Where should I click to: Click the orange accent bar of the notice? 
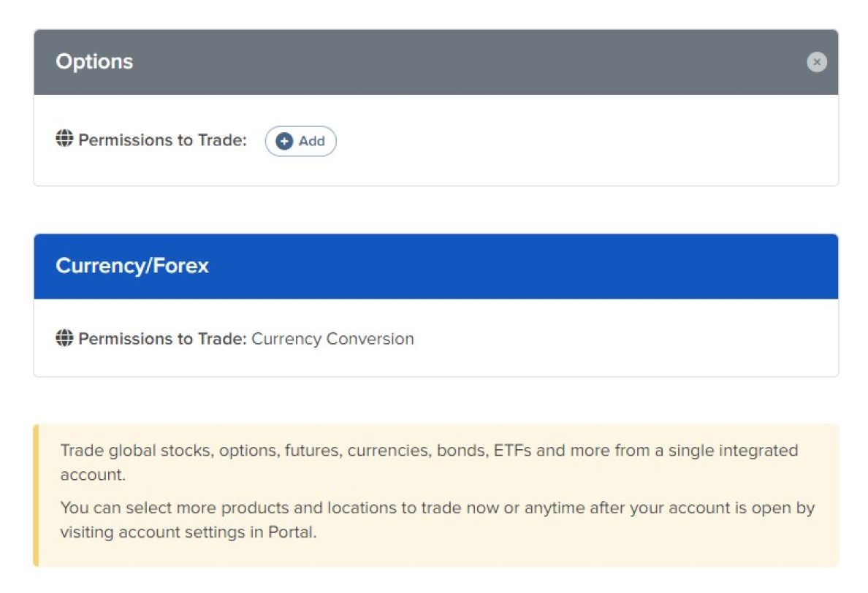click(36, 495)
